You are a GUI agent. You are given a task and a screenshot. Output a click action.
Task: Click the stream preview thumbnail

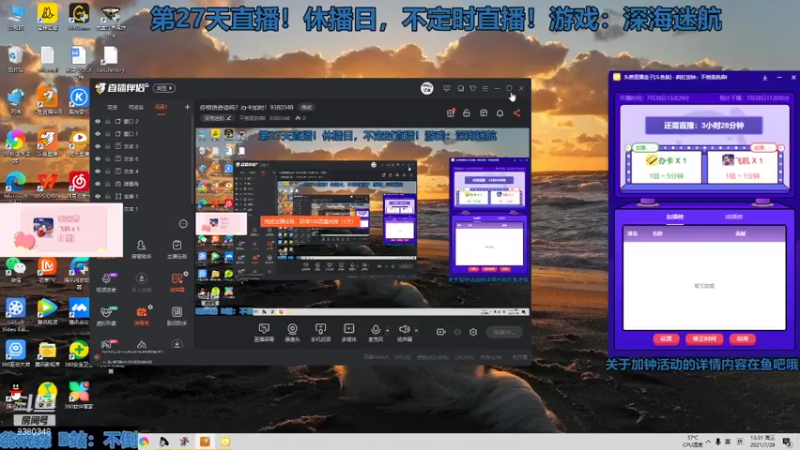(362, 221)
